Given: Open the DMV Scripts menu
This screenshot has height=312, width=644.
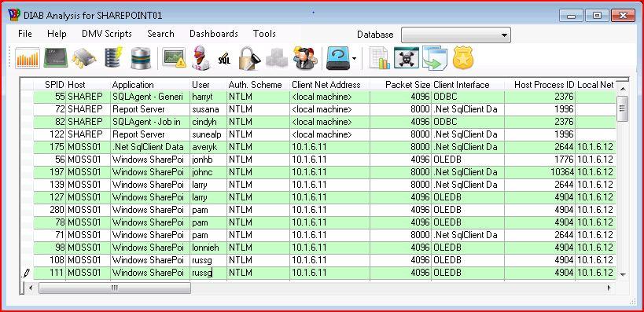Looking at the screenshot, I should click(107, 34).
